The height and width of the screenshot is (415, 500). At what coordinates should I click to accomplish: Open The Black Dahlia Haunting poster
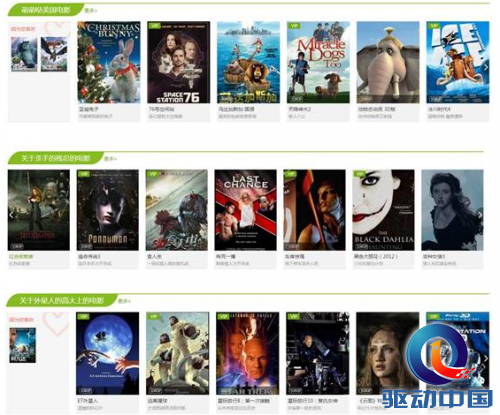coord(384,210)
